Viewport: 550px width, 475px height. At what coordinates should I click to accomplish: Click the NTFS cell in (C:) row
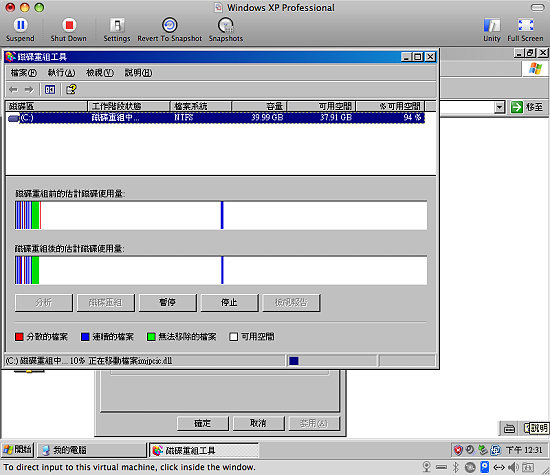[184, 118]
